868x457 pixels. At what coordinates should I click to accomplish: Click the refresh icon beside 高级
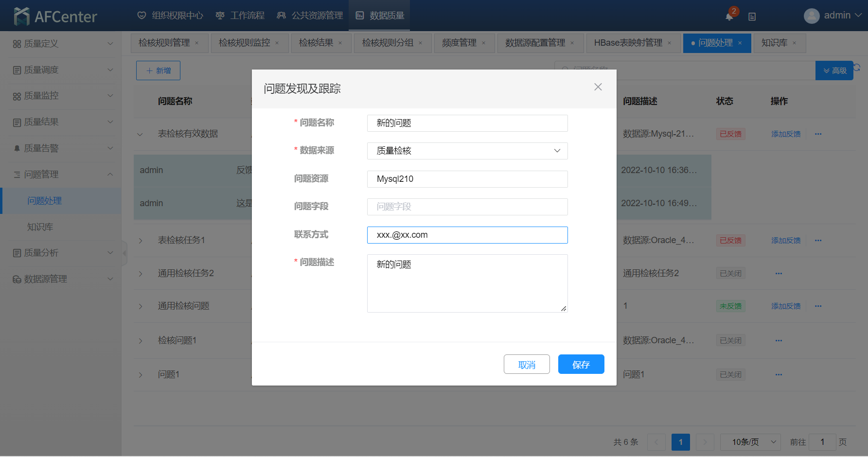coord(857,68)
